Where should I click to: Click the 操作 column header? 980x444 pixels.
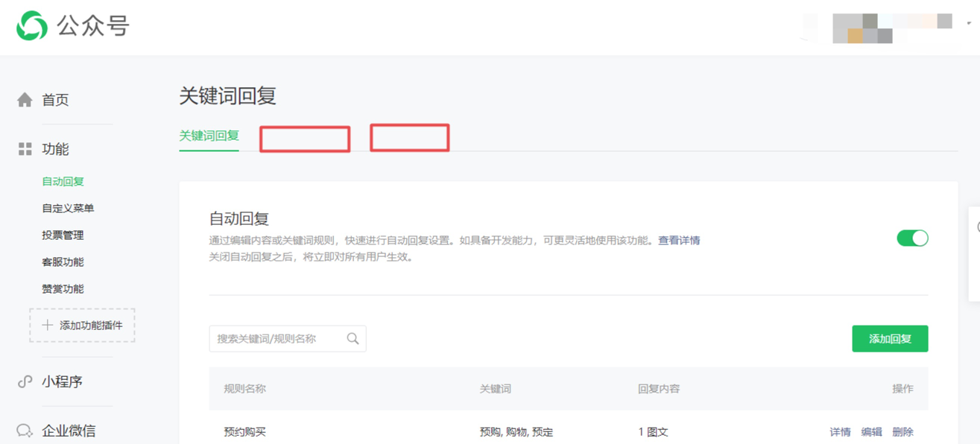(902, 389)
